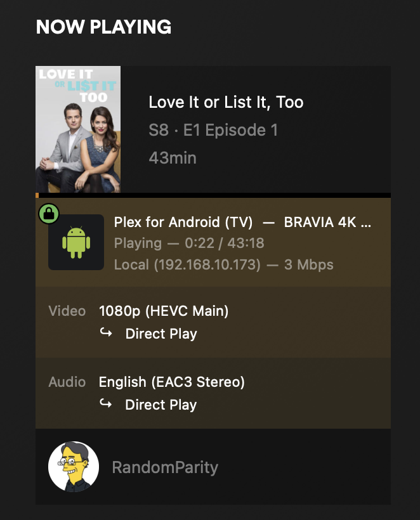
Task: Click the orange playback progress bar
Action: pos(37,195)
